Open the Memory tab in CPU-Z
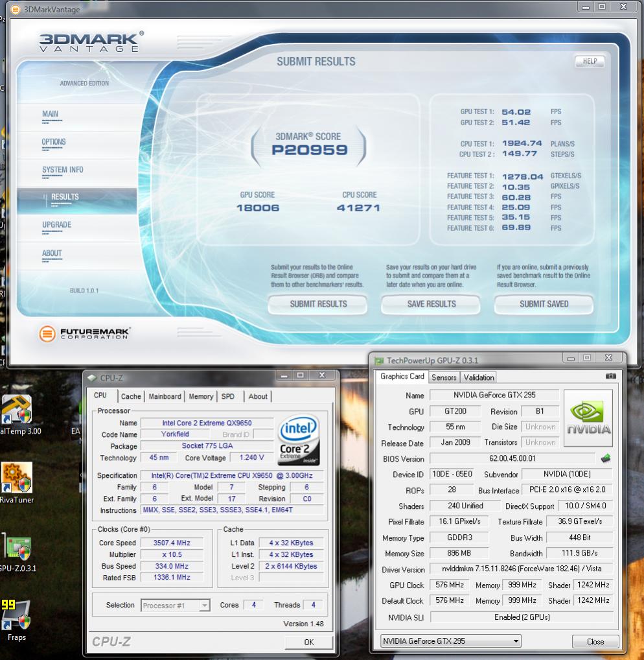 pyautogui.click(x=201, y=397)
